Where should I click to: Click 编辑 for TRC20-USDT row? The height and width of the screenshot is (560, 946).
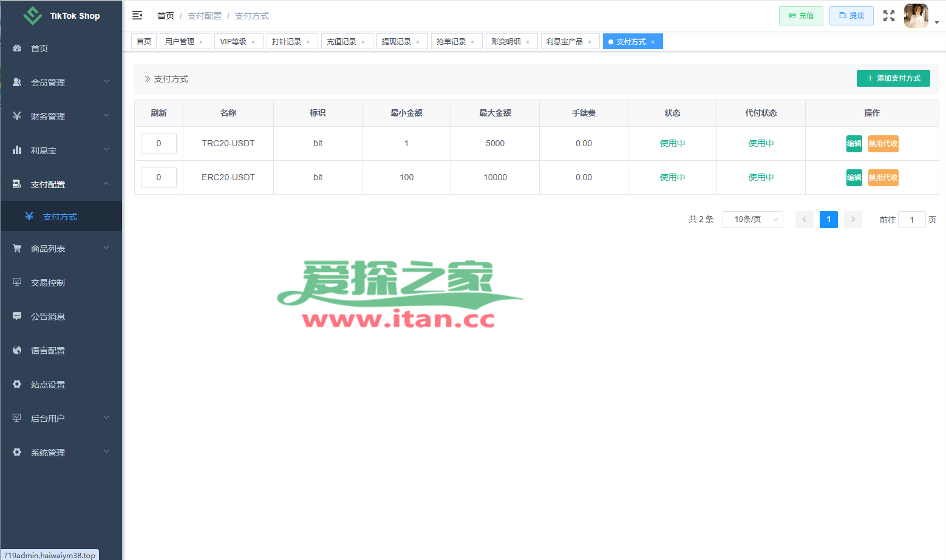(854, 144)
